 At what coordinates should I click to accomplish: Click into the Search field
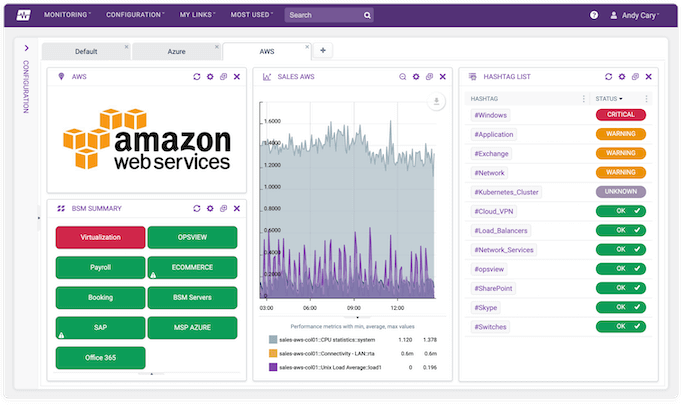[323, 16]
